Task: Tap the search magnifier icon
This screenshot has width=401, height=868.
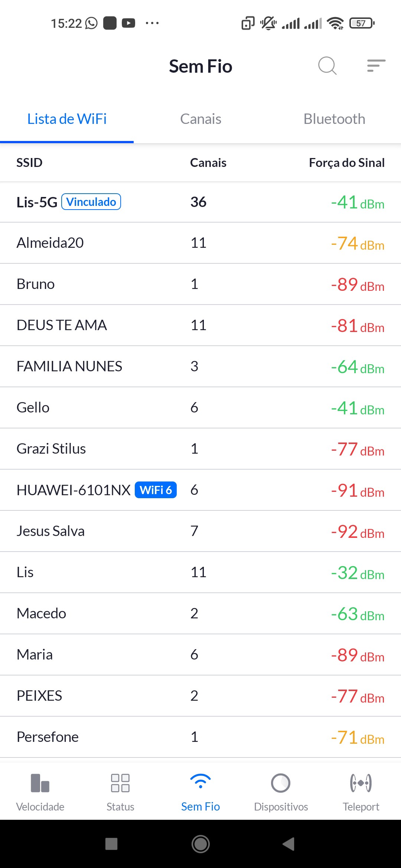Action: pyautogui.click(x=327, y=66)
